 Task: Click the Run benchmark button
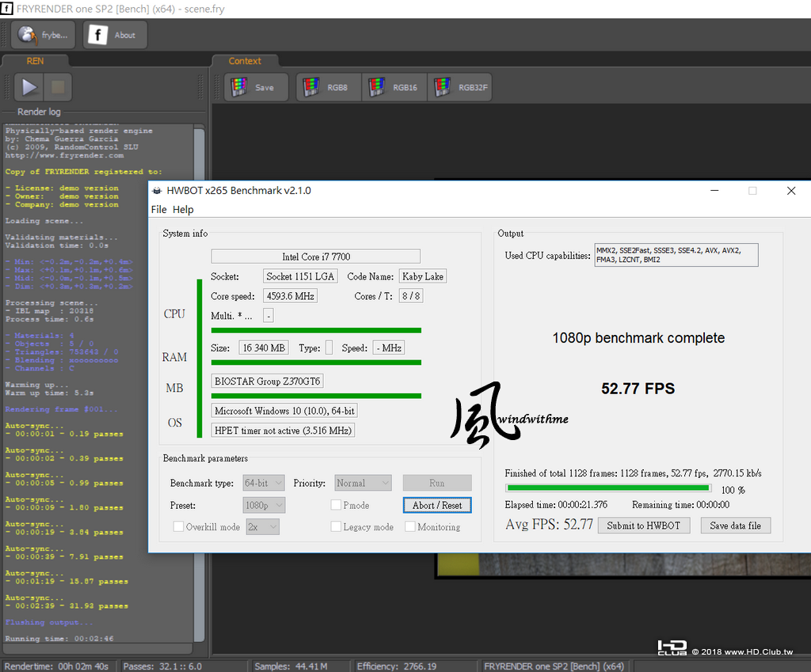(437, 483)
